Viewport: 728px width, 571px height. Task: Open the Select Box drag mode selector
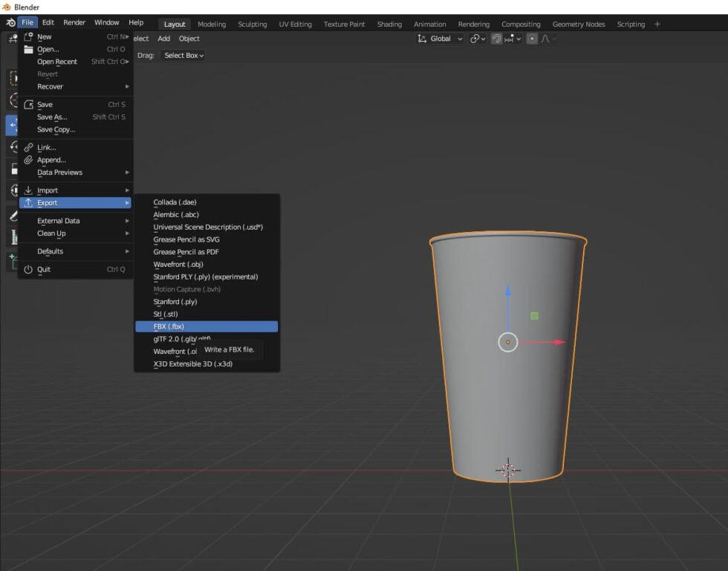point(183,54)
